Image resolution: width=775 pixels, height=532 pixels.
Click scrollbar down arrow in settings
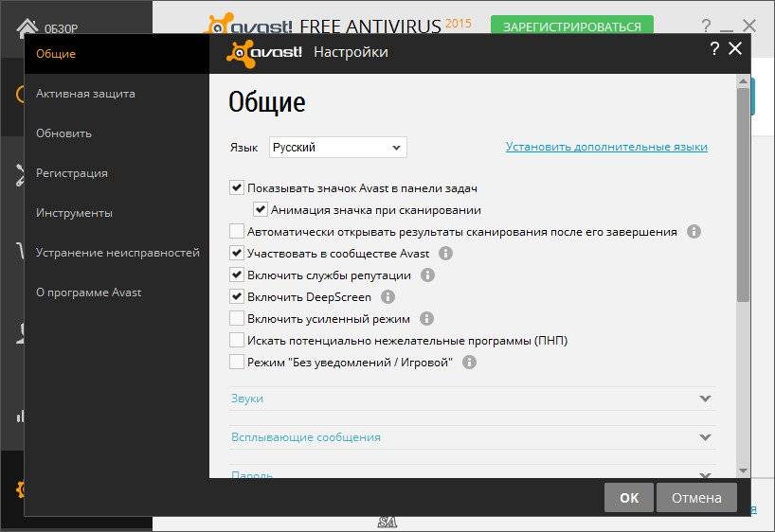[743, 470]
